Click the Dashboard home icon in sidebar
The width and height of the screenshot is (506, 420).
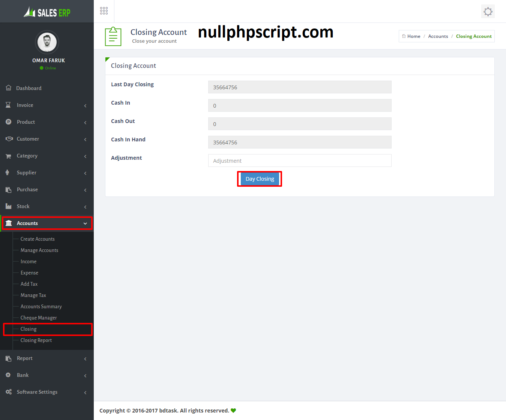(9, 88)
